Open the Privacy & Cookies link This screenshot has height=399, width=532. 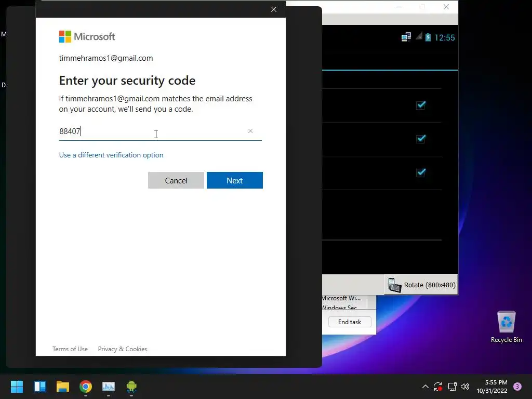[123, 349]
